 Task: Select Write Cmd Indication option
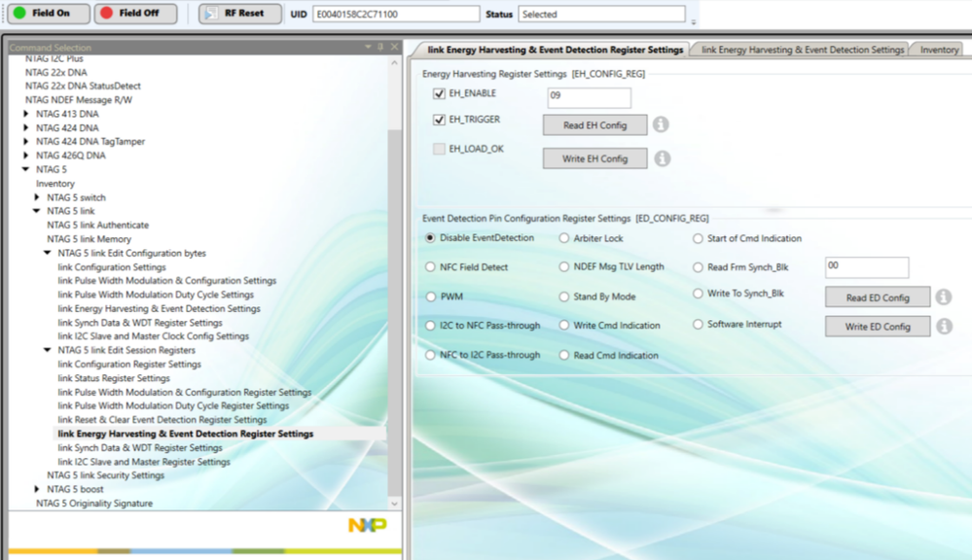(564, 326)
